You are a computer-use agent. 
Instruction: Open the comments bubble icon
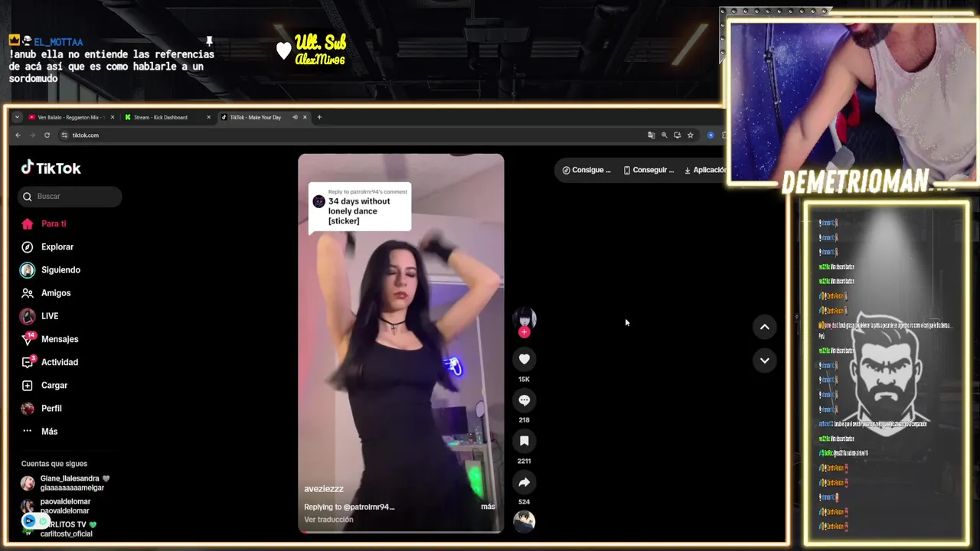524,400
